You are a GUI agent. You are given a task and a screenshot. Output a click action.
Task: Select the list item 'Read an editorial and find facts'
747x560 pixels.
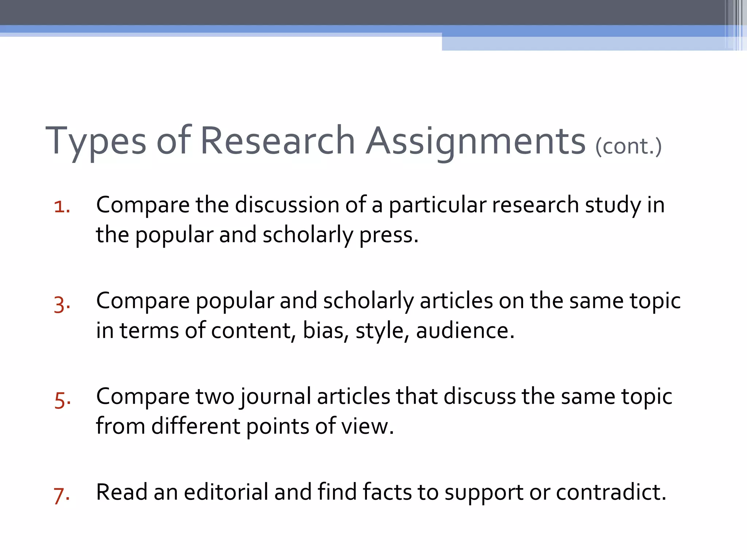pyautogui.click(x=381, y=493)
